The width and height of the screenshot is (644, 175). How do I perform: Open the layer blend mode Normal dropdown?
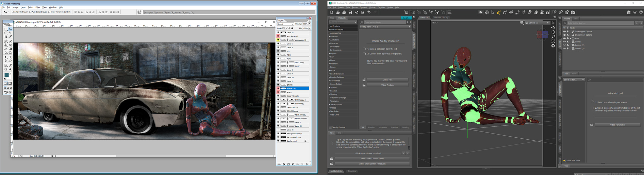pyautogui.click(x=285, y=24)
